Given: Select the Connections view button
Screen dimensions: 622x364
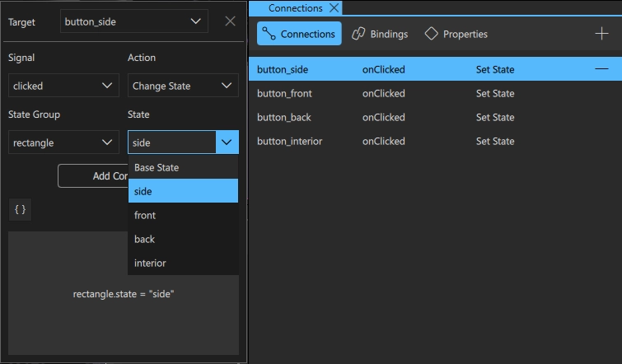Looking at the screenshot, I should tap(299, 34).
